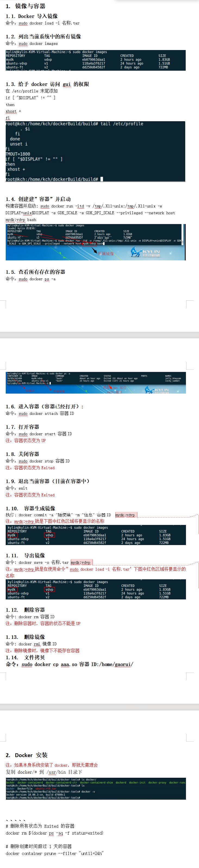Screen dimensions: 199x868
Task: Select the KYLIN docker run screenshot in section 1.4
Action: (x=96, y=242)
